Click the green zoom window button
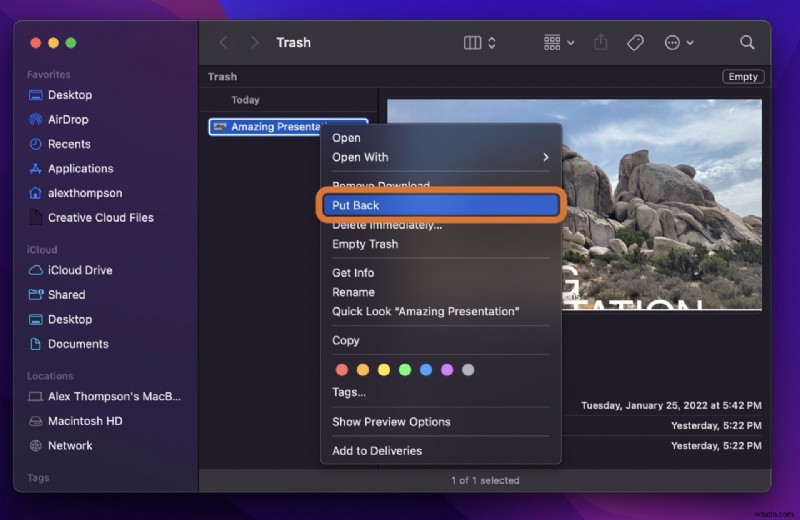Image resolution: width=800 pixels, height=520 pixels. pyautogui.click(x=71, y=43)
